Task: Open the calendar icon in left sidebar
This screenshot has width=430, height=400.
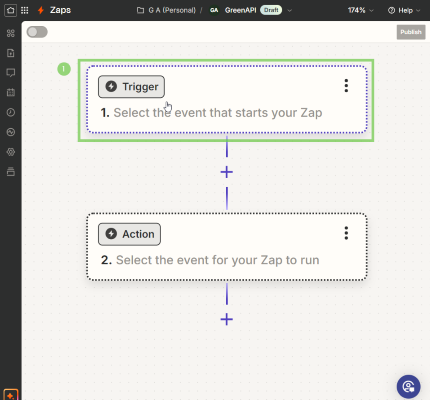Action: click(x=11, y=92)
